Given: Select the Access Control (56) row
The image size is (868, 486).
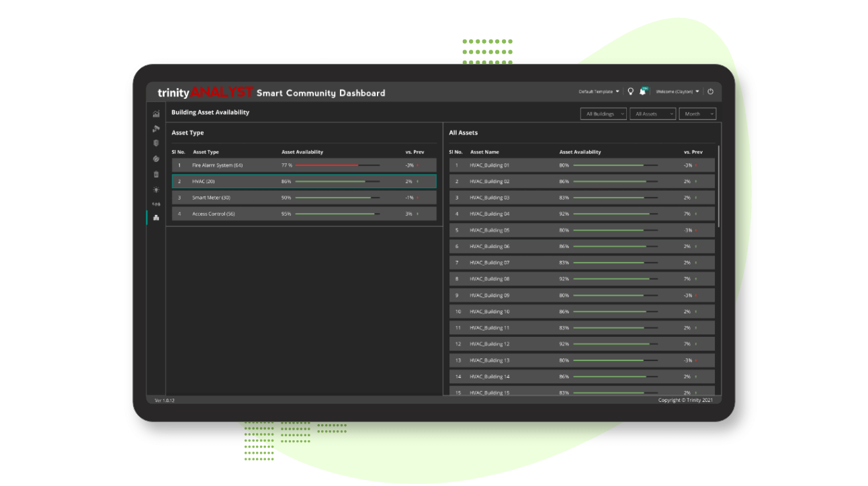Looking at the screenshot, I should click(x=304, y=214).
